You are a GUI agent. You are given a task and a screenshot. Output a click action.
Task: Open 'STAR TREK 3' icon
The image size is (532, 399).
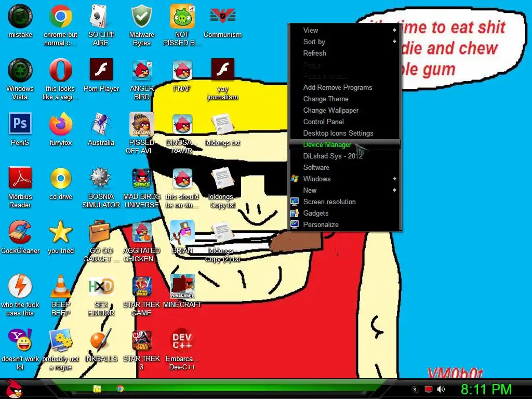[x=141, y=340]
